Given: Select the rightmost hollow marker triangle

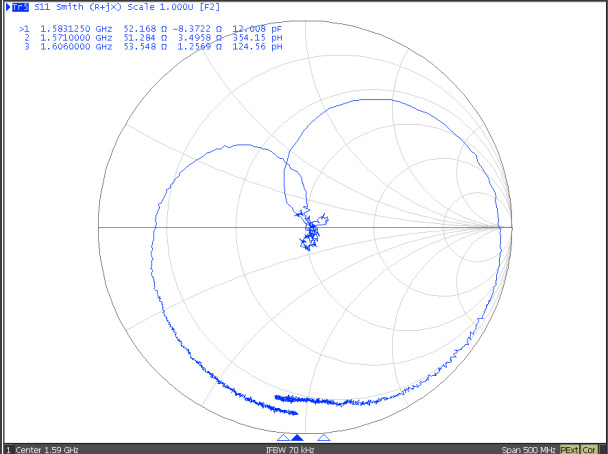Looking at the screenshot, I should (x=323, y=437).
